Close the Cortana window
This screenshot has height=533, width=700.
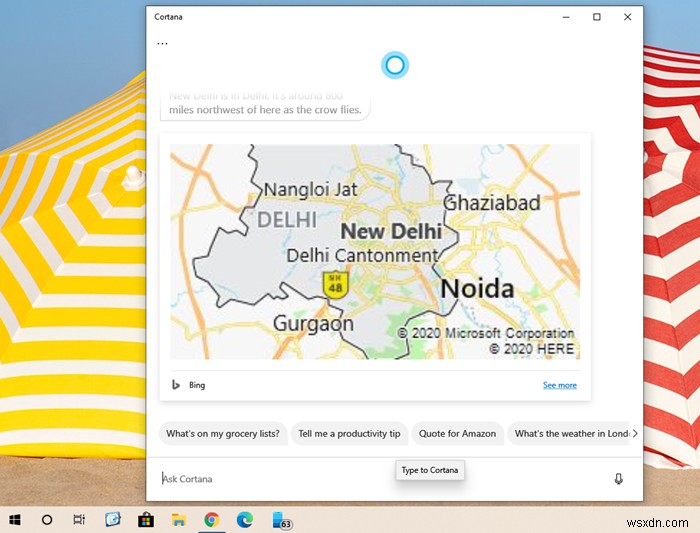627,17
